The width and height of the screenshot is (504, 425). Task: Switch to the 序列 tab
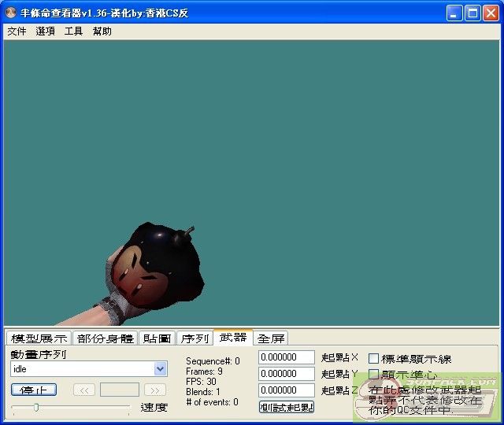(x=195, y=338)
